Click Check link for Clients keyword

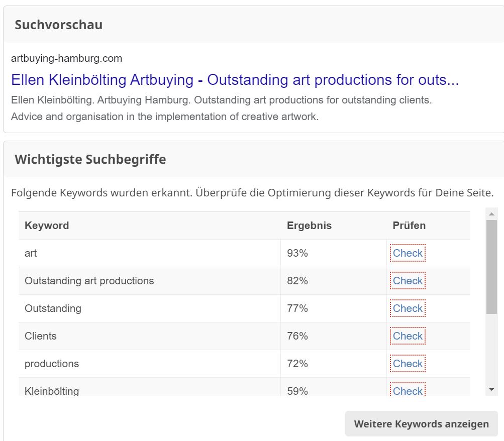coord(408,336)
